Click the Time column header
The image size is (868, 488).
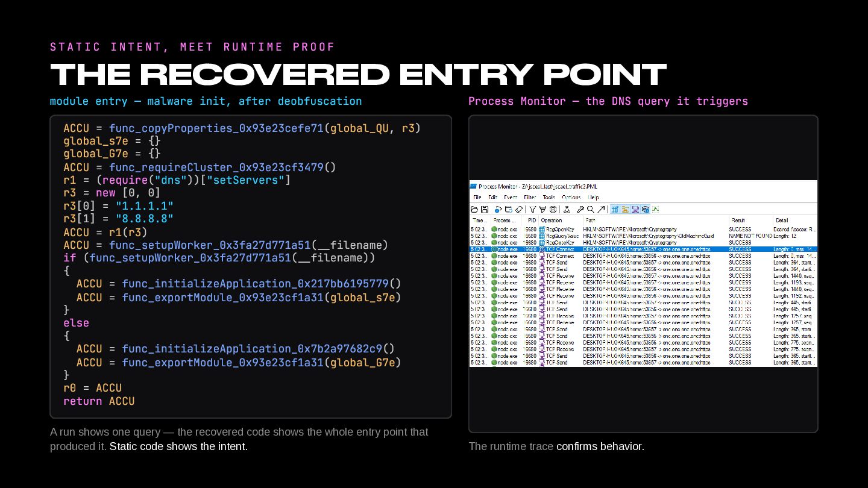pyautogui.click(x=479, y=221)
